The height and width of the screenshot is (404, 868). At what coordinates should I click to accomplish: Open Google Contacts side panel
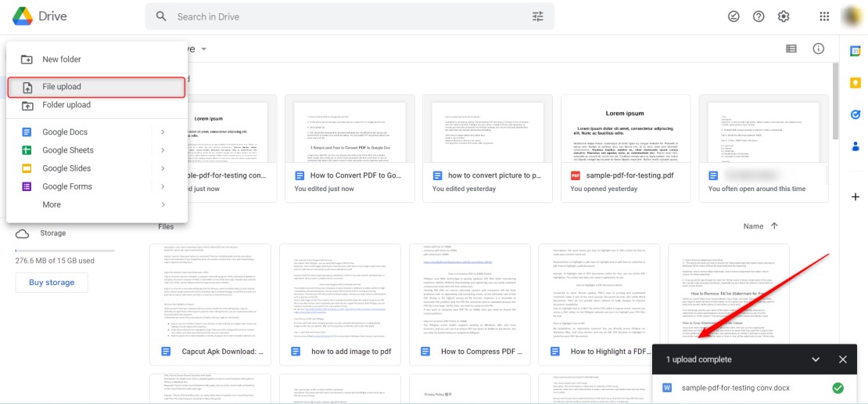coord(855,146)
